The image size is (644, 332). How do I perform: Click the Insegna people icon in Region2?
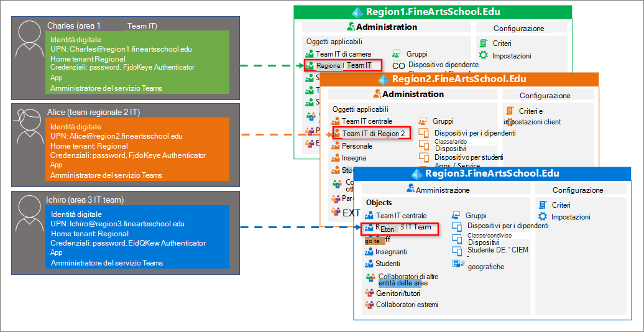tap(336, 157)
